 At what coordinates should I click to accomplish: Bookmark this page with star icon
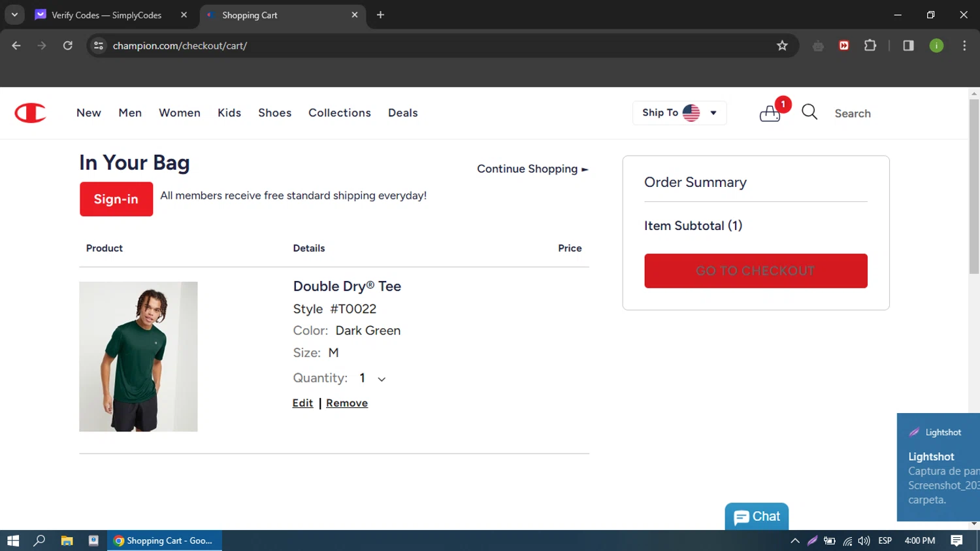782,46
